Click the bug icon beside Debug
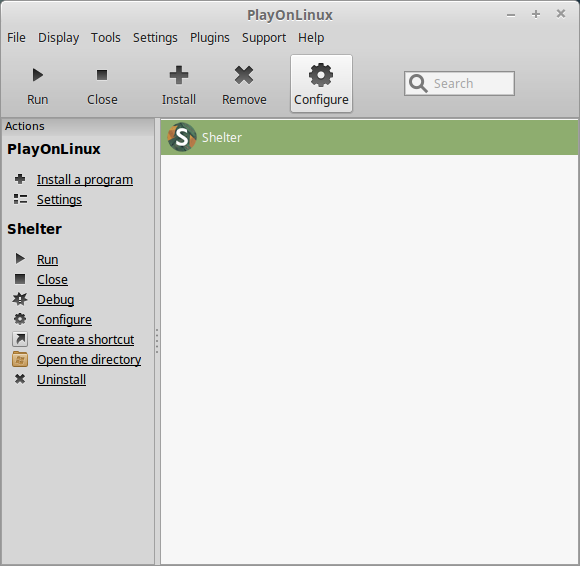The height and width of the screenshot is (566, 580). pos(20,299)
